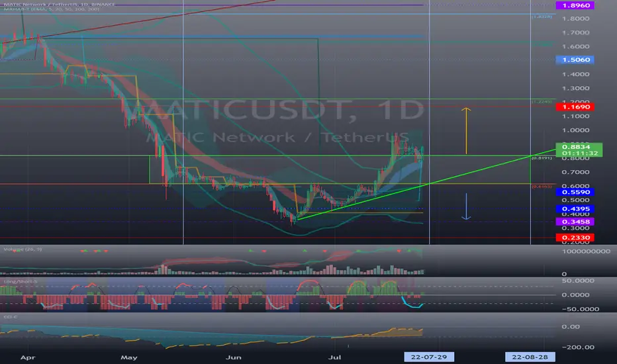Select the 22-08-28 date marker
Image resolution: width=617 pixels, height=364 pixels.
click(x=530, y=357)
